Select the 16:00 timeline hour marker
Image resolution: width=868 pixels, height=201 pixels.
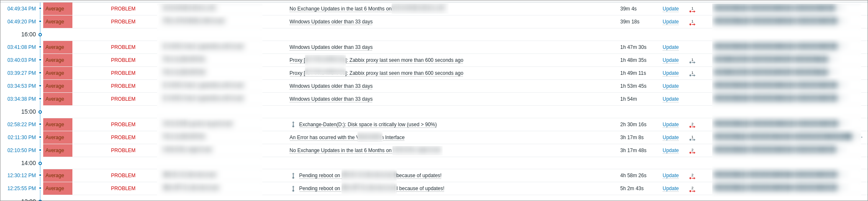[28, 34]
